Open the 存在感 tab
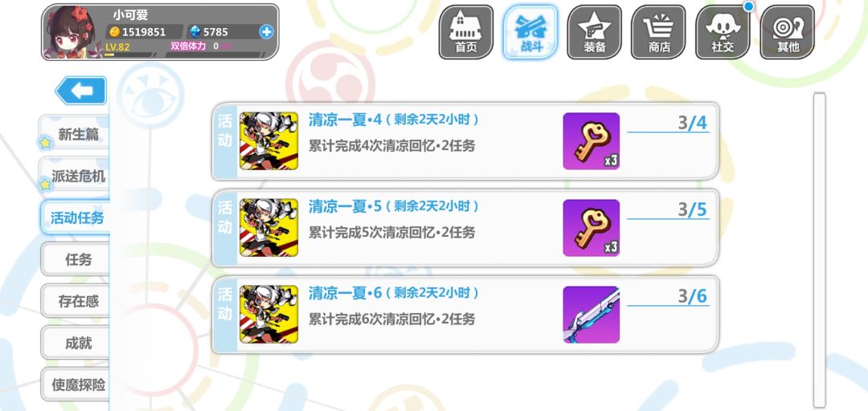 click(x=76, y=301)
